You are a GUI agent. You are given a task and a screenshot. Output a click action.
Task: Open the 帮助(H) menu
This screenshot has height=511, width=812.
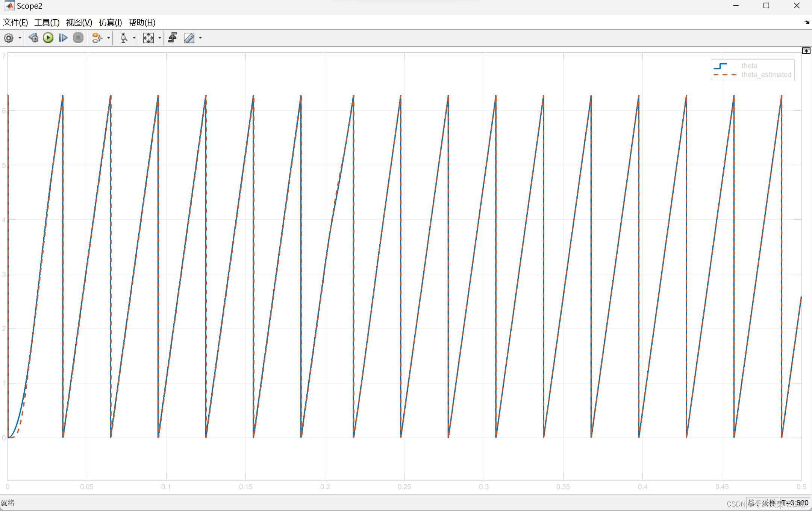(x=142, y=23)
